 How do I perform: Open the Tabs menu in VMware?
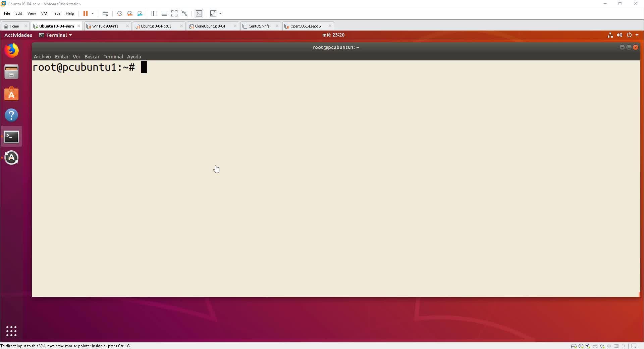click(56, 13)
